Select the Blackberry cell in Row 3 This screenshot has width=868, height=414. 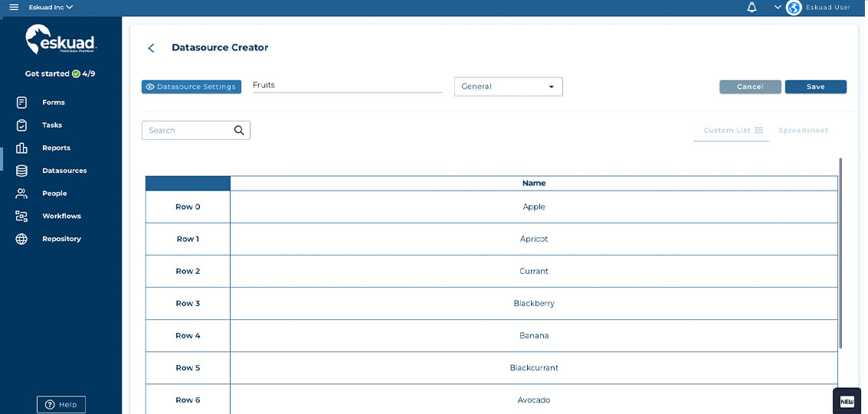point(533,304)
